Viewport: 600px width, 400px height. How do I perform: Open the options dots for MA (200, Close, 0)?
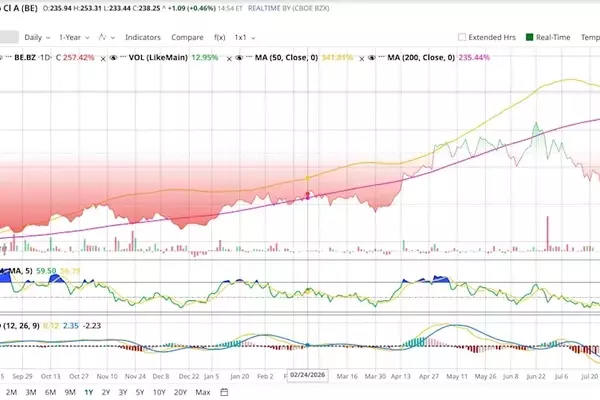382,57
